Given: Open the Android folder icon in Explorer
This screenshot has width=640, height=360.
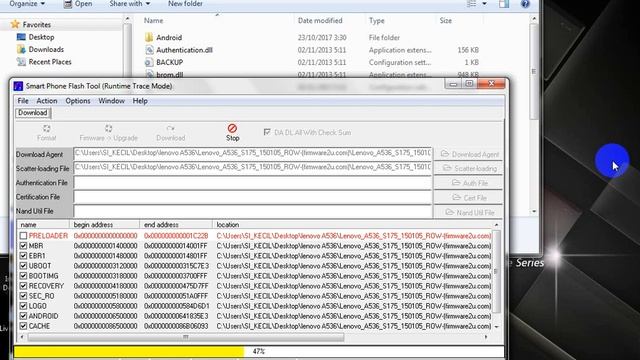Looking at the screenshot, I should [149, 38].
